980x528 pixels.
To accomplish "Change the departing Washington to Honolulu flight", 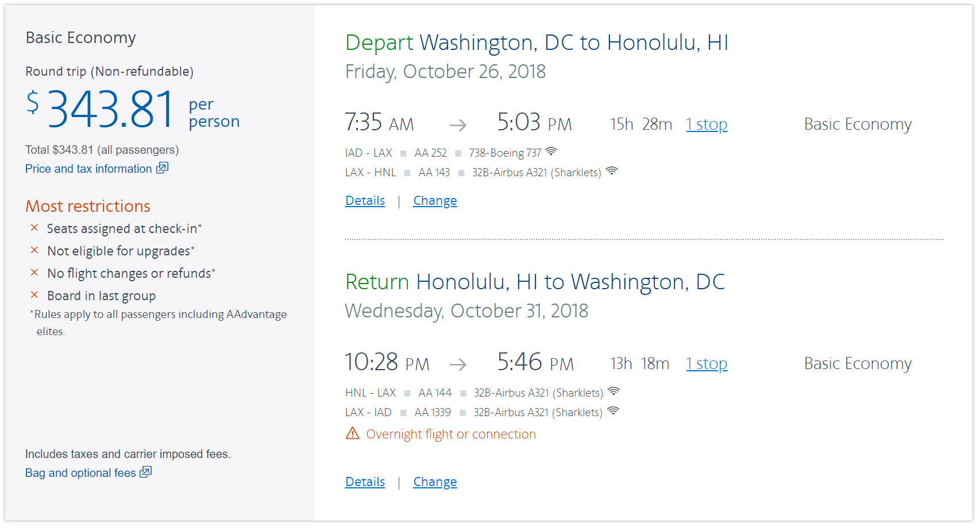I will click(435, 201).
